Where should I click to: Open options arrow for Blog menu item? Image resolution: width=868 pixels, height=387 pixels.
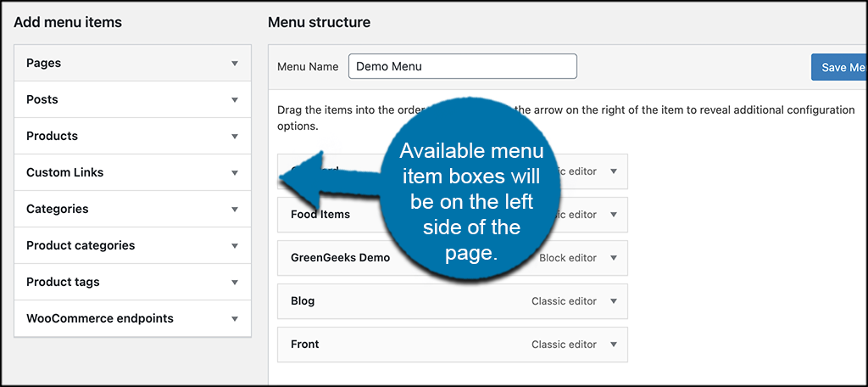point(614,301)
